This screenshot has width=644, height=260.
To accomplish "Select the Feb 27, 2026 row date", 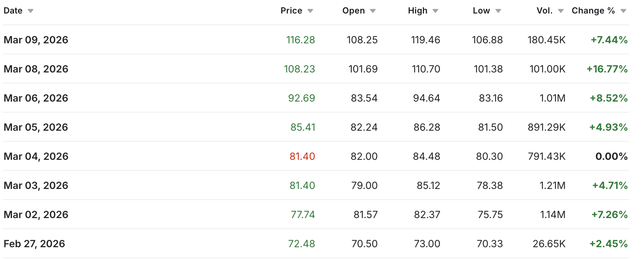I will click(x=34, y=244).
